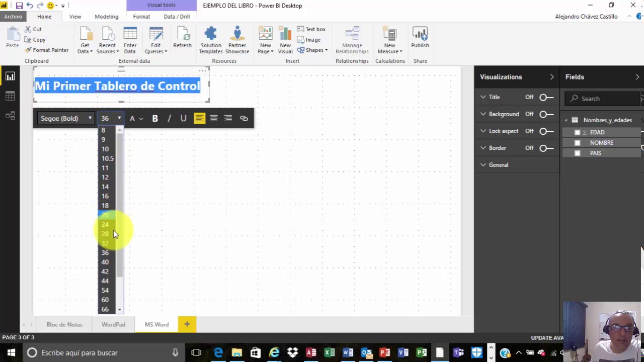Viewport: 644px width, 362px height.
Task: Toggle the Title switch on
Action: pos(546,97)
